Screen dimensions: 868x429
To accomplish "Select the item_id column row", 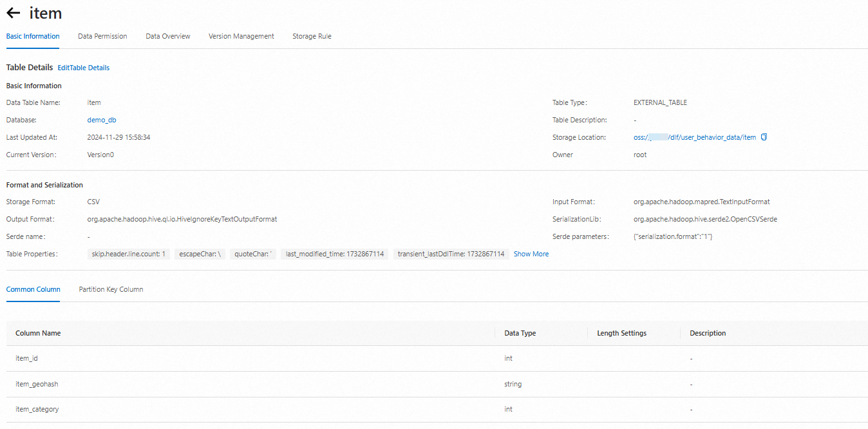I will click(437, 358).
